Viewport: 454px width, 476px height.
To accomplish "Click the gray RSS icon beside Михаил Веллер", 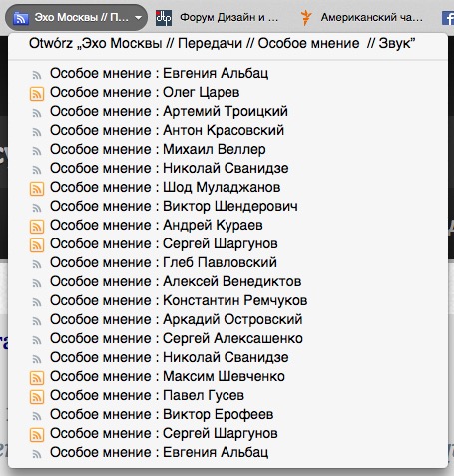I will 37,151.
